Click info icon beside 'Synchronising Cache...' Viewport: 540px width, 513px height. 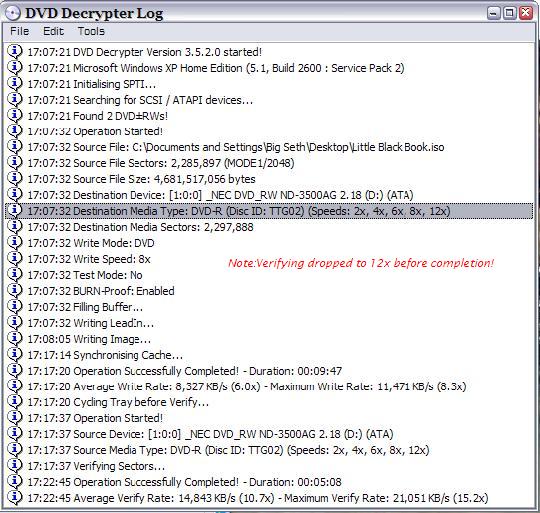pos(14,355)
